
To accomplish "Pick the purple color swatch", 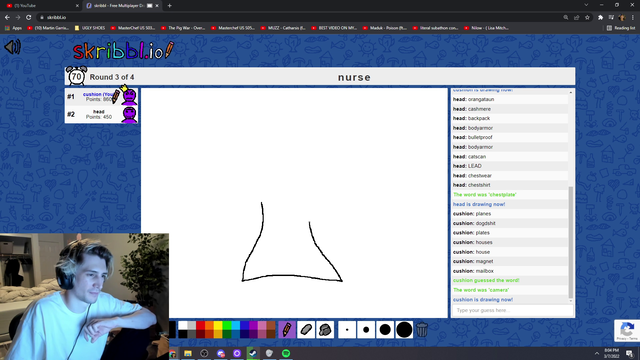I will click(x=253, y=325).
